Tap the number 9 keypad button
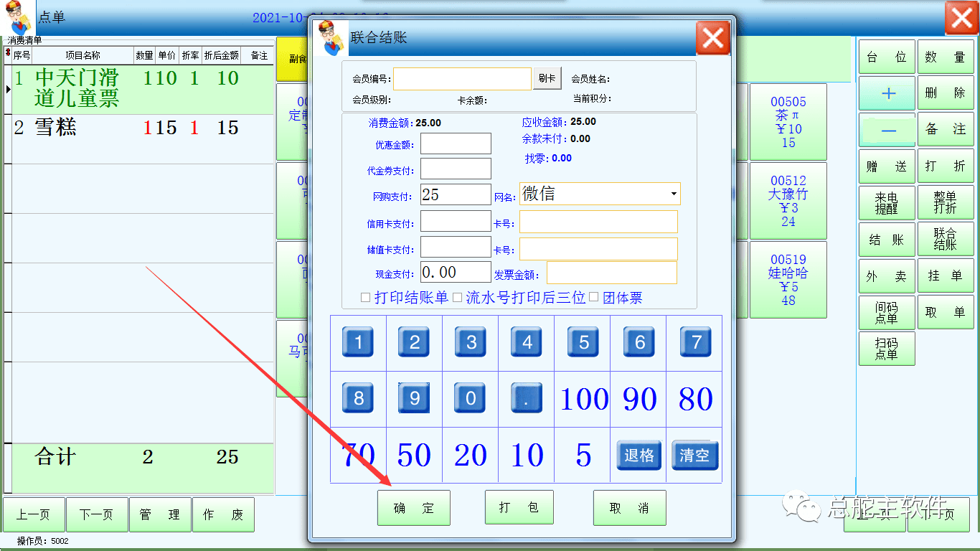Image resolution: width=980 pixels, height=551 pixels. tap(414, 398)
